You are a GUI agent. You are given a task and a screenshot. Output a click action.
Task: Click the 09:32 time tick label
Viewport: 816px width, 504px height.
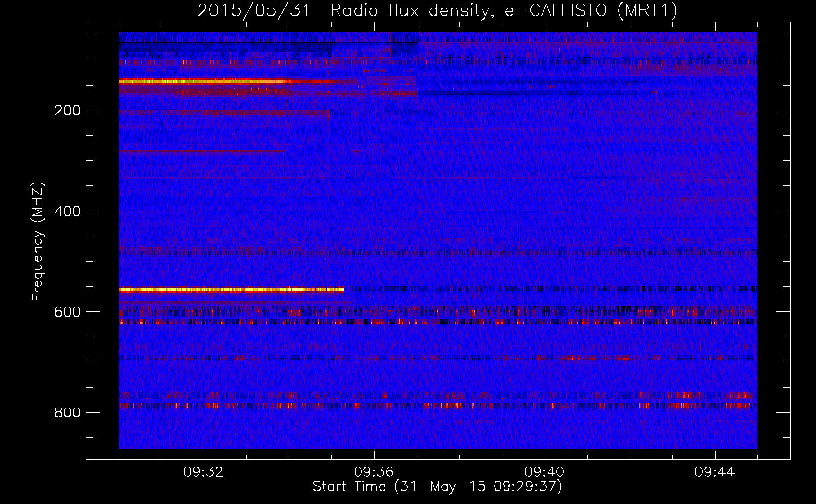tap(203, 472)
